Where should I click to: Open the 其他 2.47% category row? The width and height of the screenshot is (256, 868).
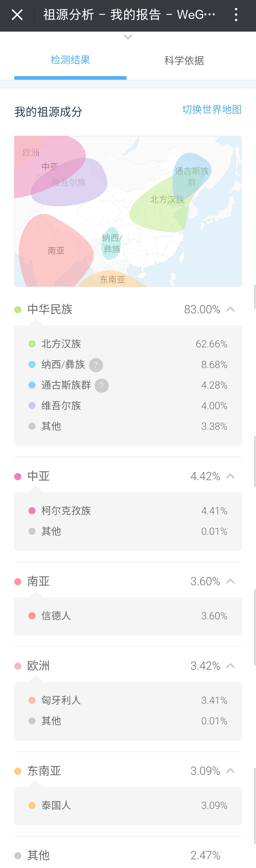(x=128, y=855)
